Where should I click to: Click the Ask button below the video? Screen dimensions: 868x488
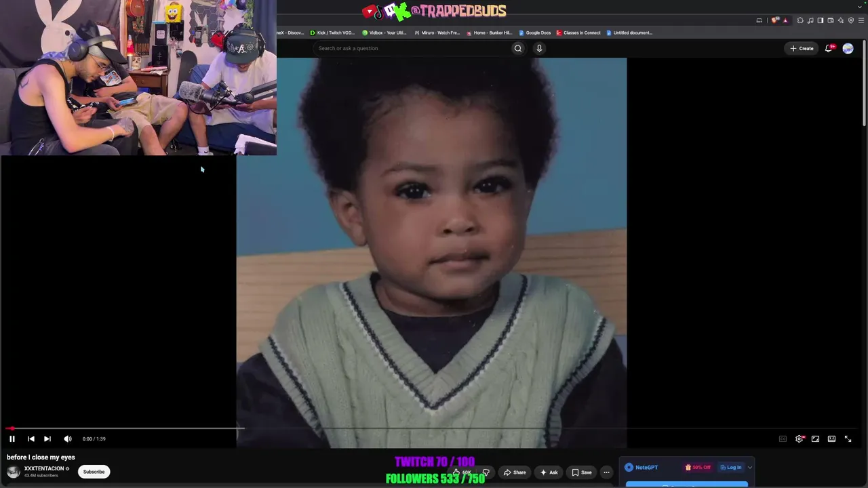[549, 472]
